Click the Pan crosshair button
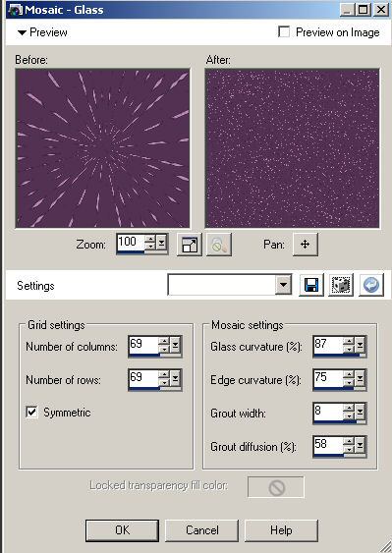This screenshot has height=553, width=392. tap(306, 244)
